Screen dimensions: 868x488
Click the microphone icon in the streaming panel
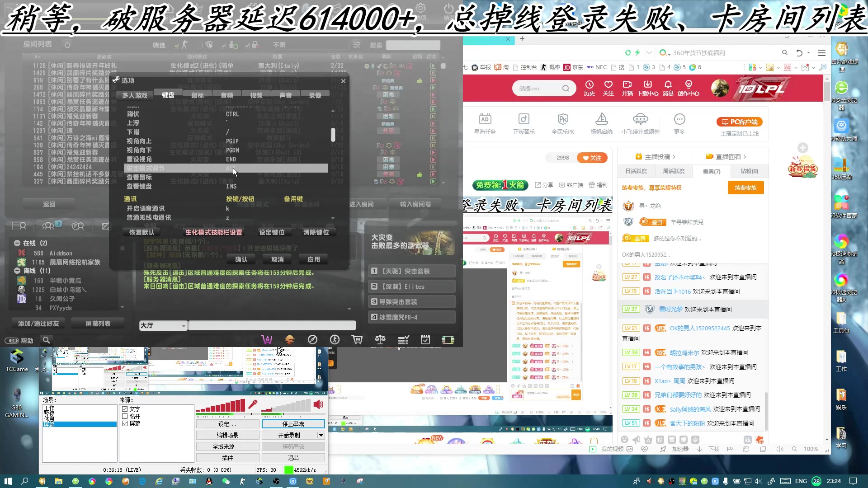click(253, 404)
